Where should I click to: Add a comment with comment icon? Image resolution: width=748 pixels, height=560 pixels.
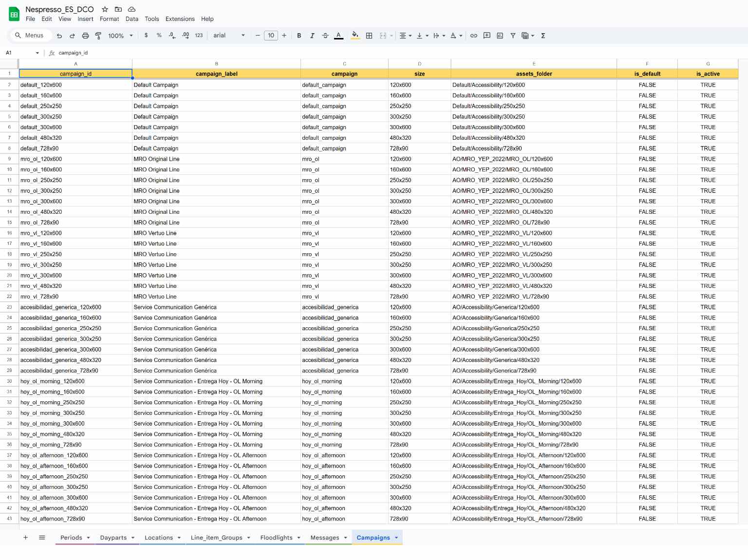pyautogui.click(x=487, y=36)
